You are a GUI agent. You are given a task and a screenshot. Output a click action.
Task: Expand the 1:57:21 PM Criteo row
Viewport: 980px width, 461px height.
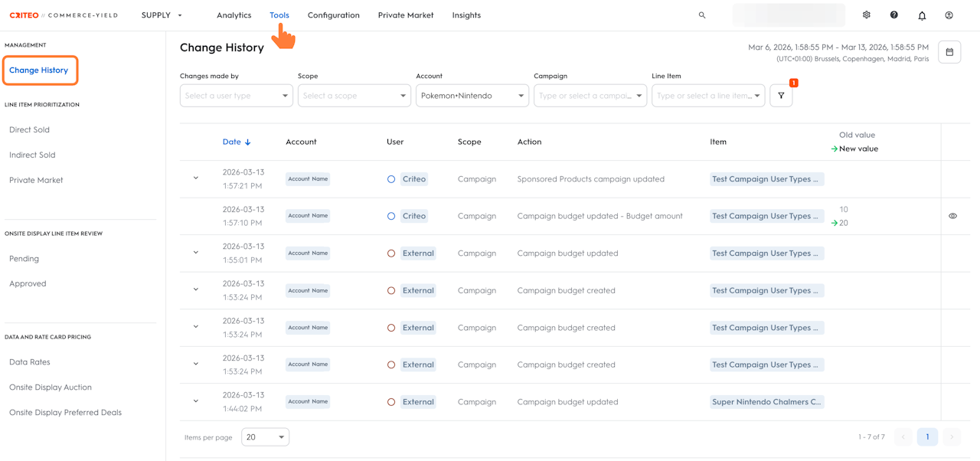coord(196,178)
